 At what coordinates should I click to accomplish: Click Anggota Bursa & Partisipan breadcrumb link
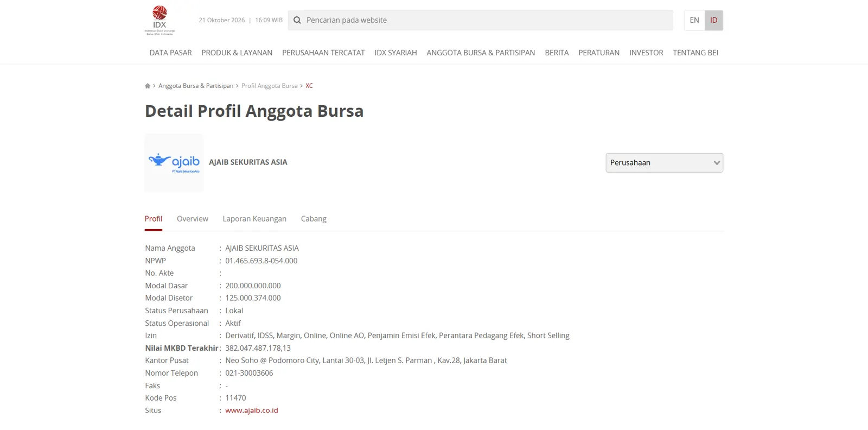click(196, 86)
